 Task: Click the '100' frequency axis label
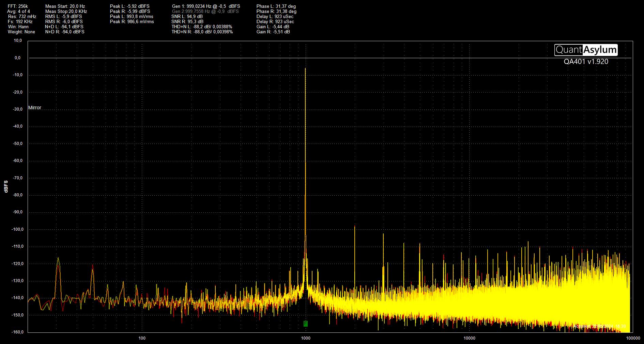pos(142,338)
